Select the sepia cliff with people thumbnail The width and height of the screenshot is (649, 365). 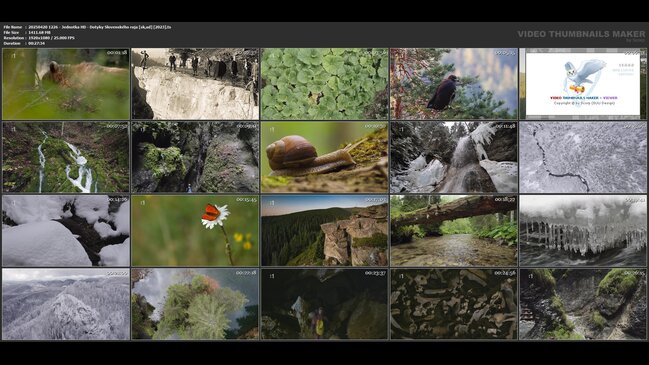tap(195, 84)
